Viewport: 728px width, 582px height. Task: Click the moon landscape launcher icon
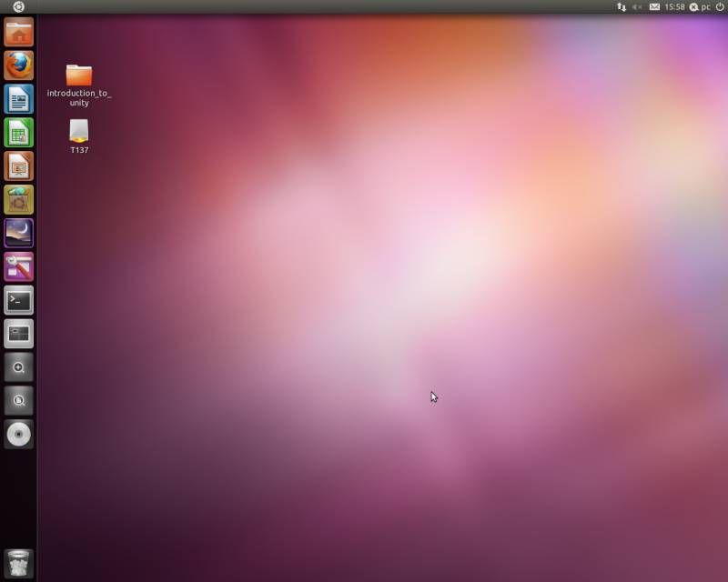[18, 233]
